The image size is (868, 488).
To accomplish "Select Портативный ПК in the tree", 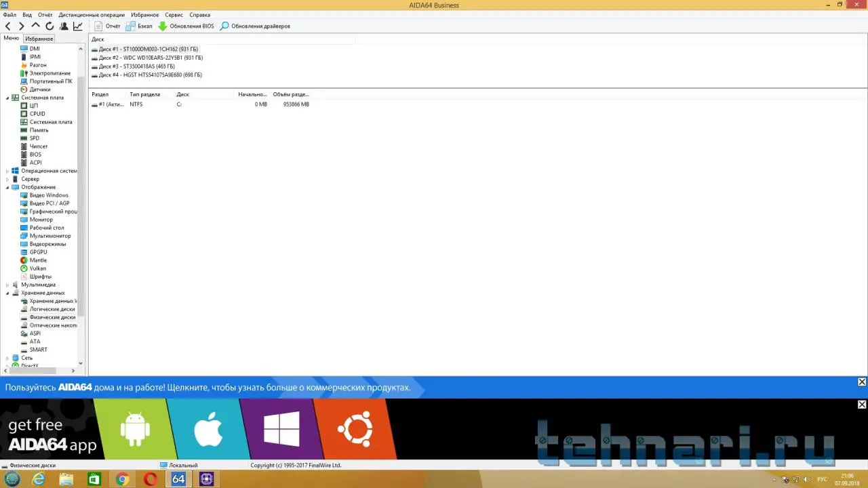I will (x=51, y=81).
